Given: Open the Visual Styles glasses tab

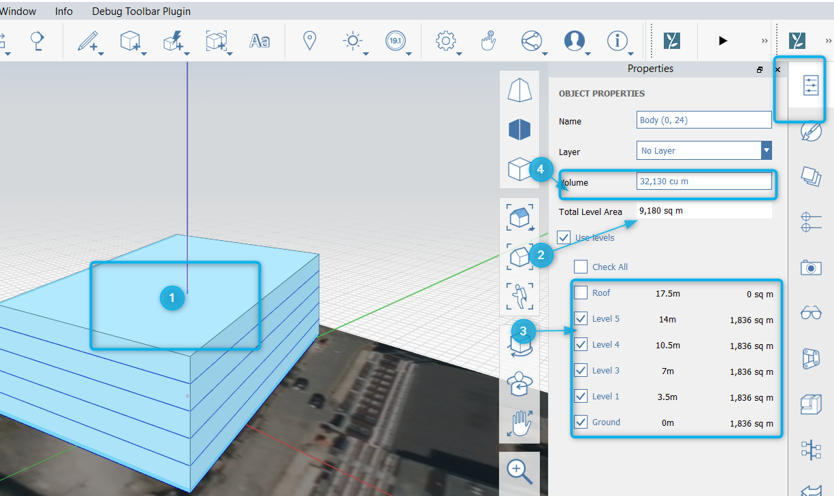Looking at the screenshot, I should [811, 313].
